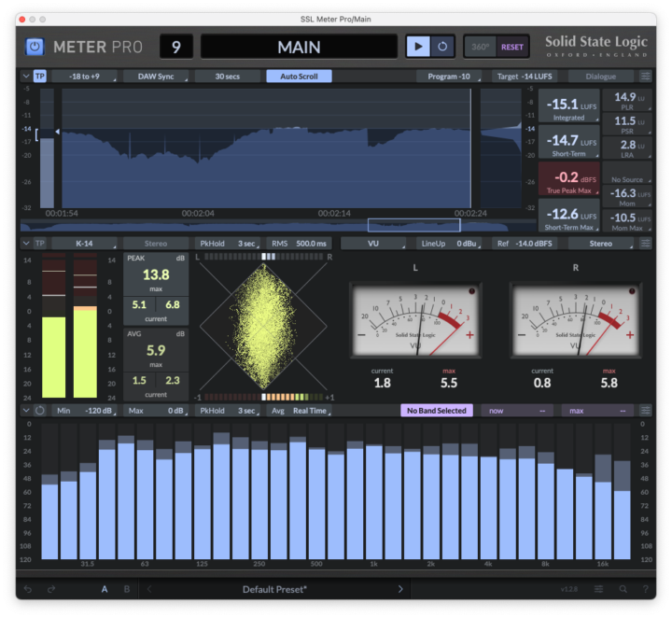Click the 14.9 LU PLR readout
This screenshot has width=672, height=618.
[x=627, y=100]
